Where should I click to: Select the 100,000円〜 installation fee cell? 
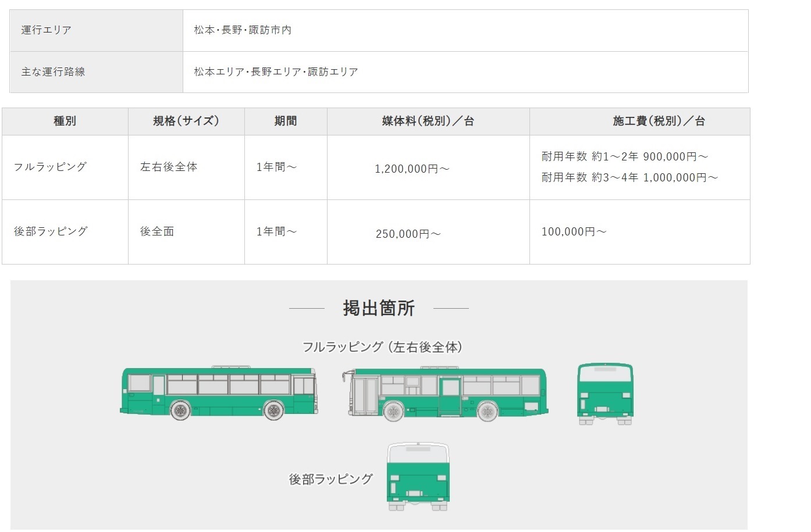click(574, 231)
